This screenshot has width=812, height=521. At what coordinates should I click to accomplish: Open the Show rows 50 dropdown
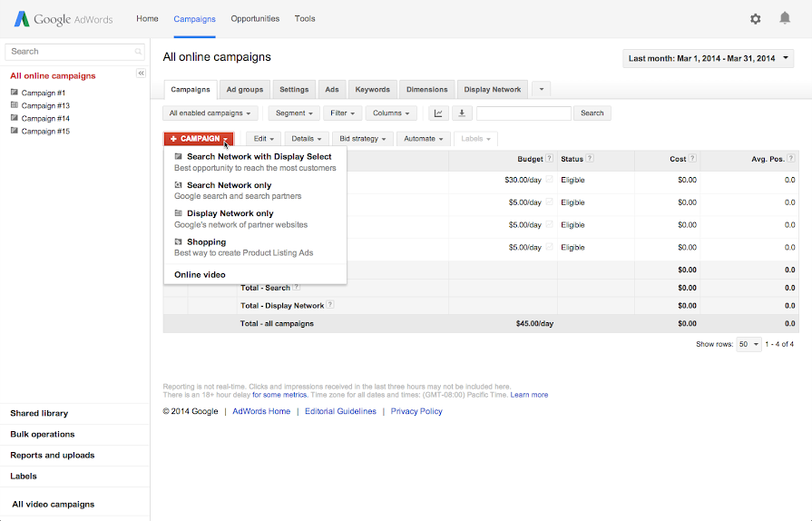pos(748,344)
